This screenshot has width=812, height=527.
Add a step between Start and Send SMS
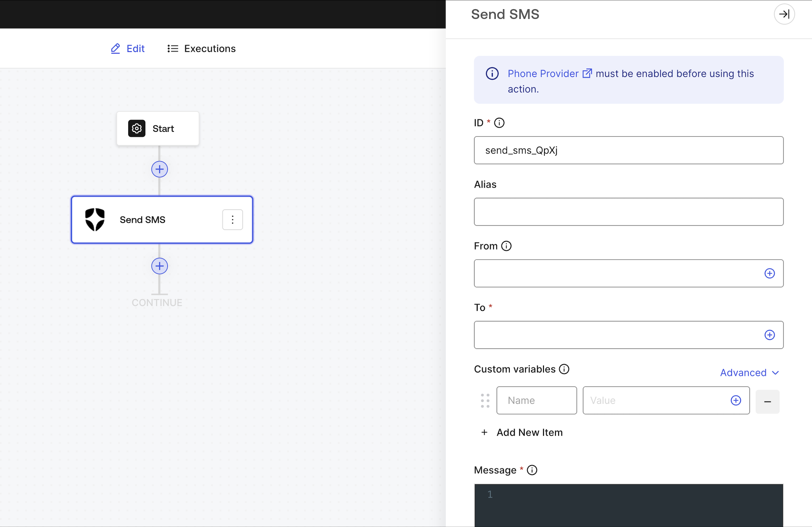[160, 169]
